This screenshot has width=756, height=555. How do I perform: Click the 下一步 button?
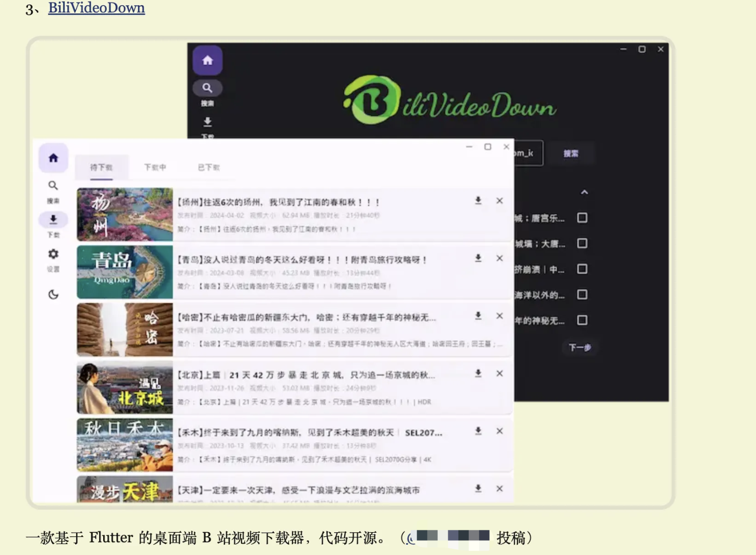coord(579,348)
